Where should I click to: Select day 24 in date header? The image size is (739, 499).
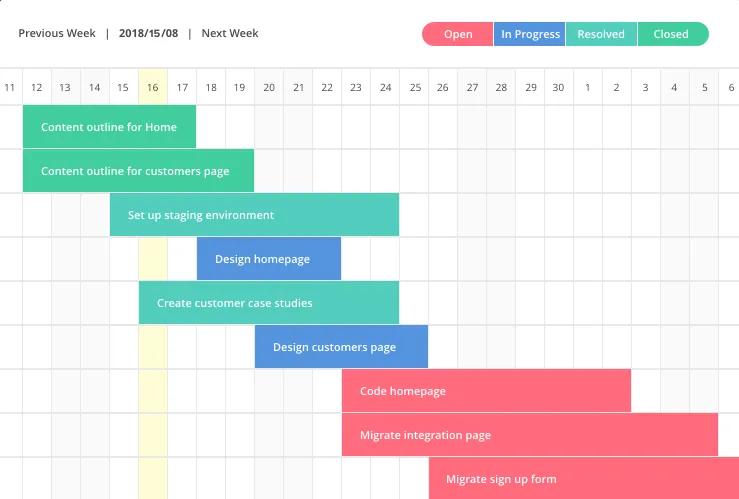tap(386, 87)
